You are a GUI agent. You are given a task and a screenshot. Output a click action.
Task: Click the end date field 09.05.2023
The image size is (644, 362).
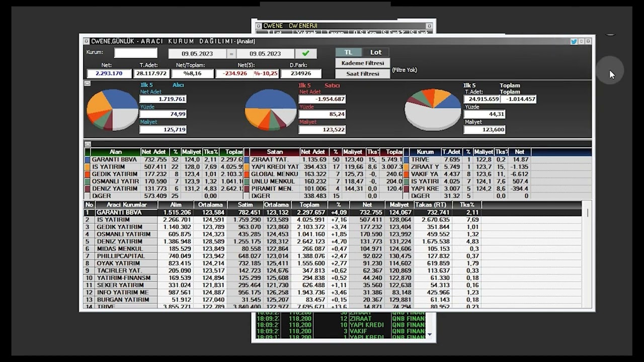[265, 54]
